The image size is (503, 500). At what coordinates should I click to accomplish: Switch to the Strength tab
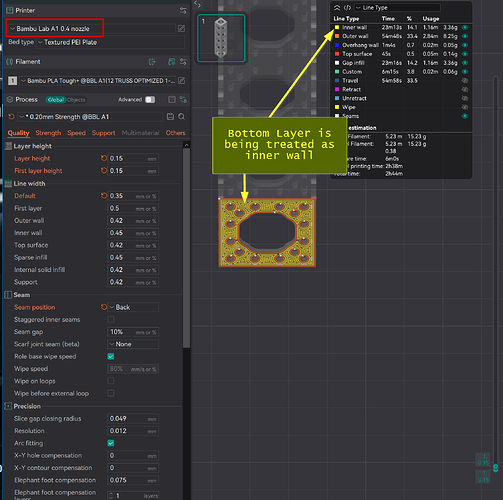click(x=48, y=133)
